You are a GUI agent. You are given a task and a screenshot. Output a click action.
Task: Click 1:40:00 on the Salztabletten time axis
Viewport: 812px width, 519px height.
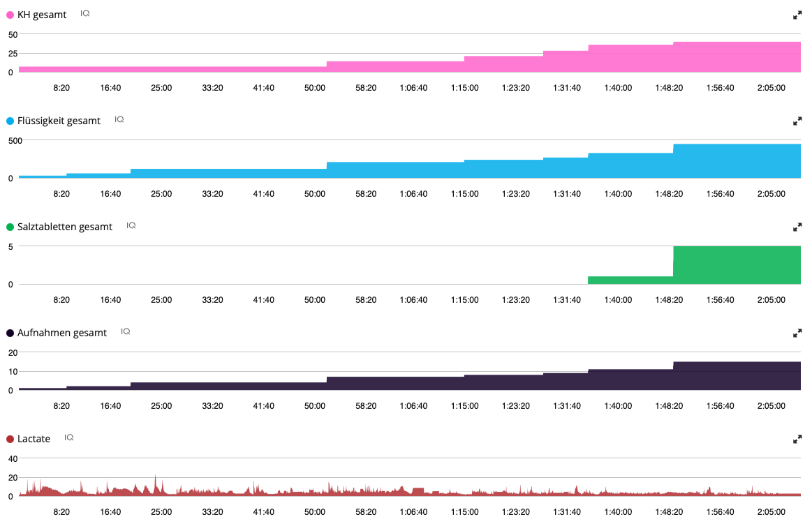click(x=618, y=300)
